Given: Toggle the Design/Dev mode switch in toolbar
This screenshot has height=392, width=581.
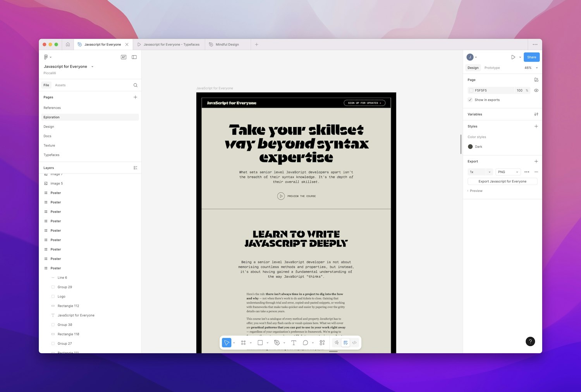Looking at the screenshot, I should coord(346,343).
